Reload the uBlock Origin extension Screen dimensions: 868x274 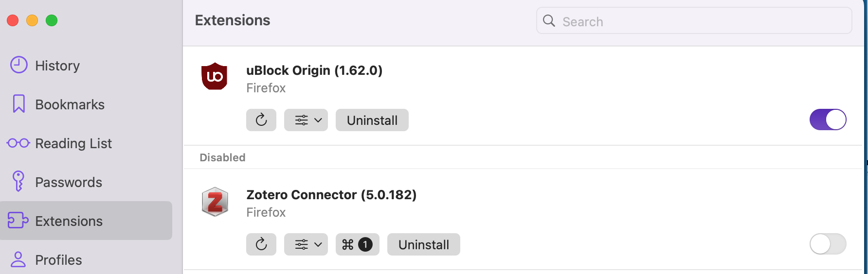[261, 120]
